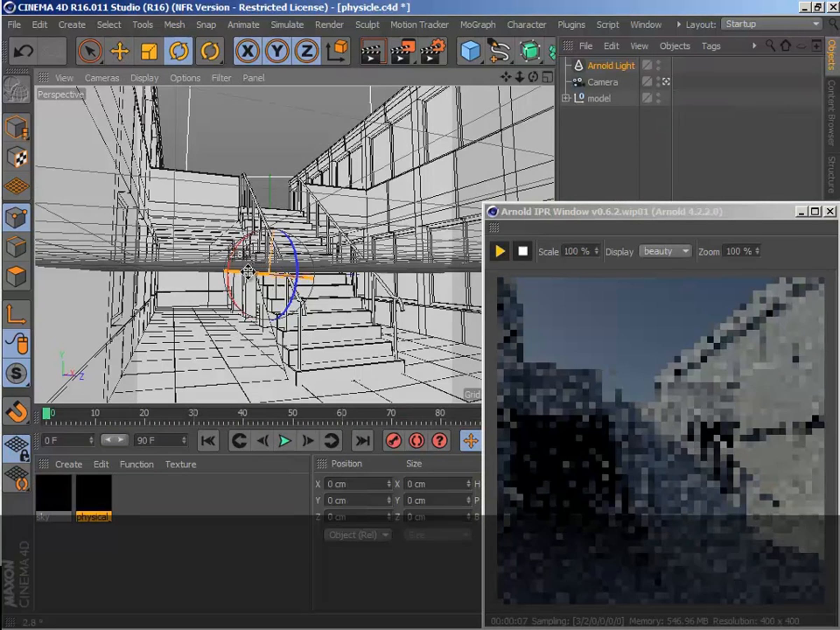Enable the Axis mode L-shaped icon
This screenshot has height=630, width=840.
point(16,314)
